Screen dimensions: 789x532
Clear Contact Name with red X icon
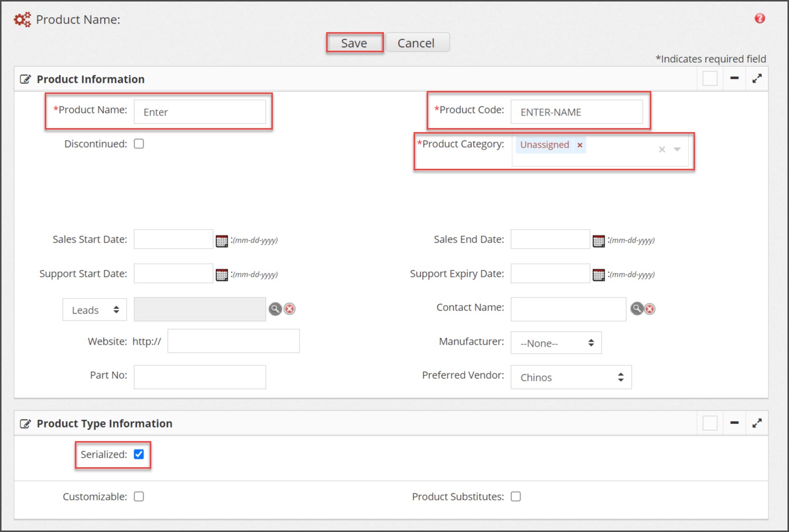tap(650, 309)
